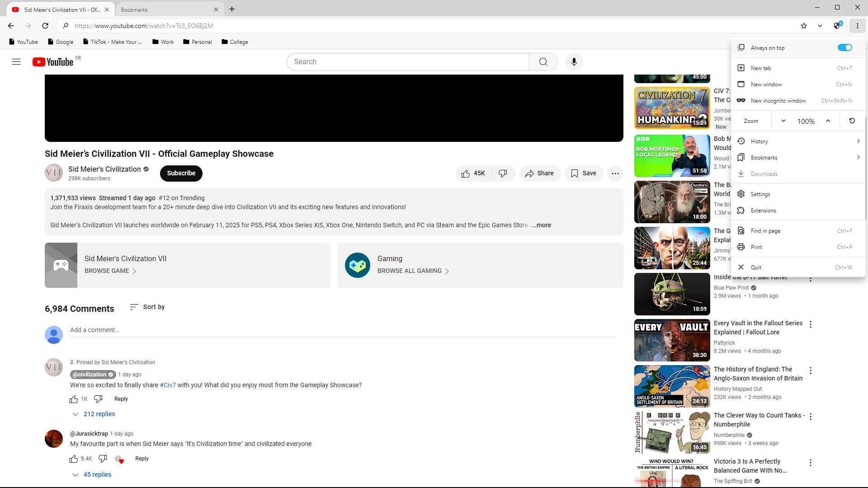Toggle the Always on top switch
The width and height of the screenshot is (868, 488).
click(x=844, y=47)
